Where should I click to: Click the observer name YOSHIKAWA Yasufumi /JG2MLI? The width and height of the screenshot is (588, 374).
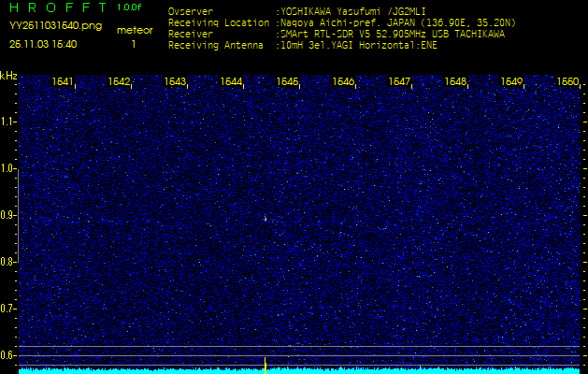(353, 12)
